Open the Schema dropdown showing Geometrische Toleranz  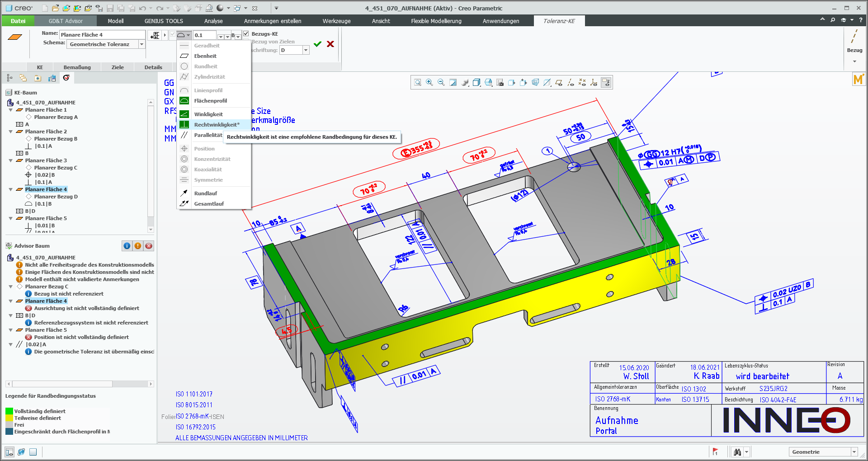point(142,44)
